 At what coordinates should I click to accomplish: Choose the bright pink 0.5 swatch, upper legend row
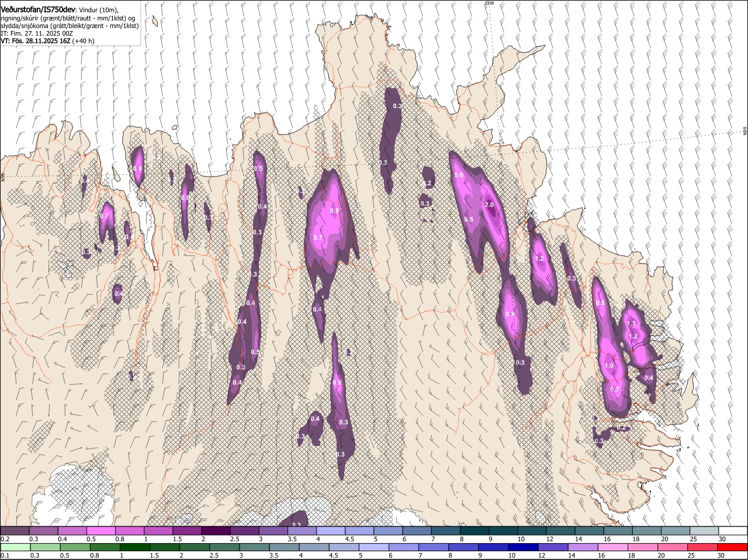(x=101, y=531)
